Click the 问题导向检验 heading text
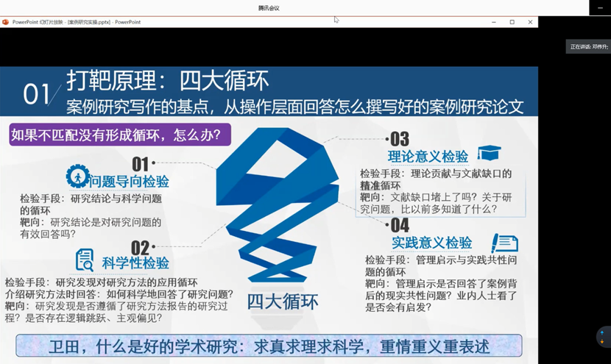611x364 pixels. [130, 182]
